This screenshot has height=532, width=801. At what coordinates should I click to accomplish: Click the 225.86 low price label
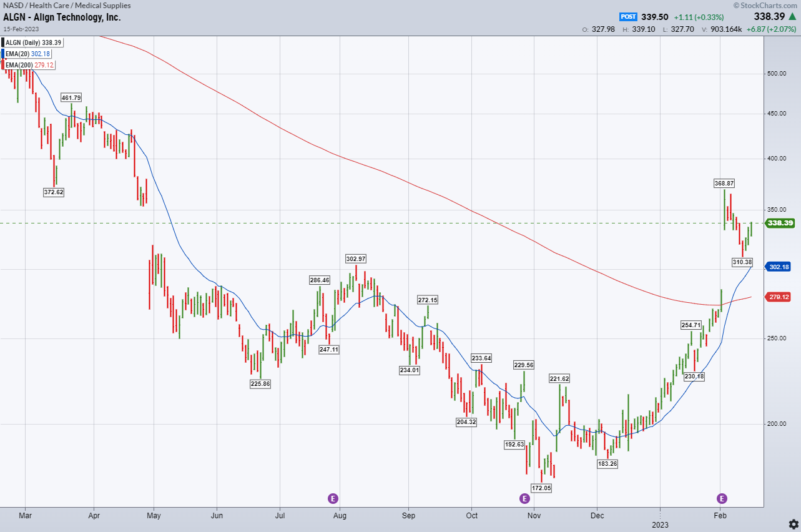[260, 383]
